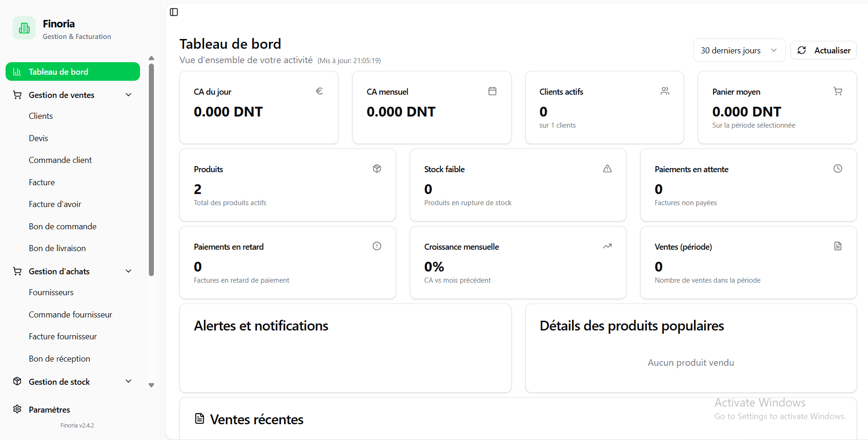
Task: Click the 'Tableau de bord' page title
Action: click(x=230, y=44)
